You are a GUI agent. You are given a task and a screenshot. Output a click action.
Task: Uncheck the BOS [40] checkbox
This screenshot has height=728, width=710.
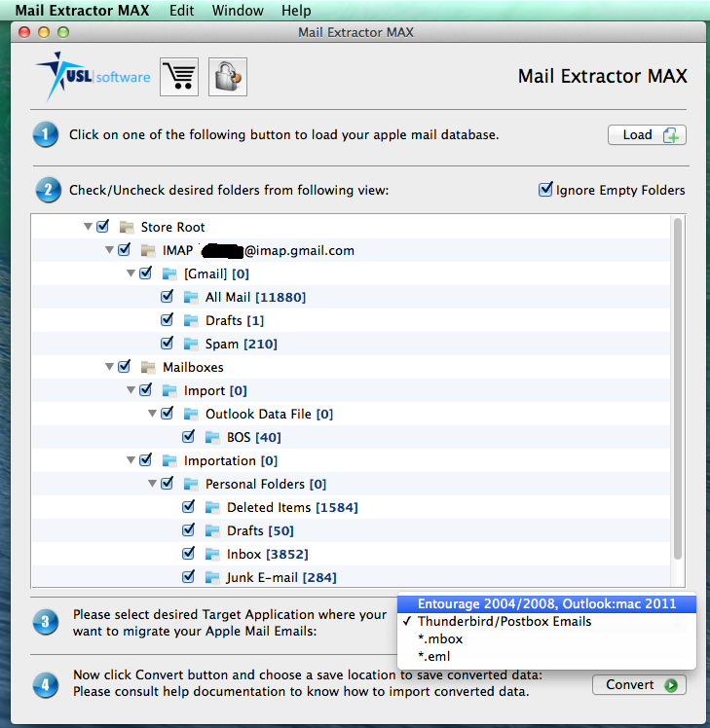188,436
